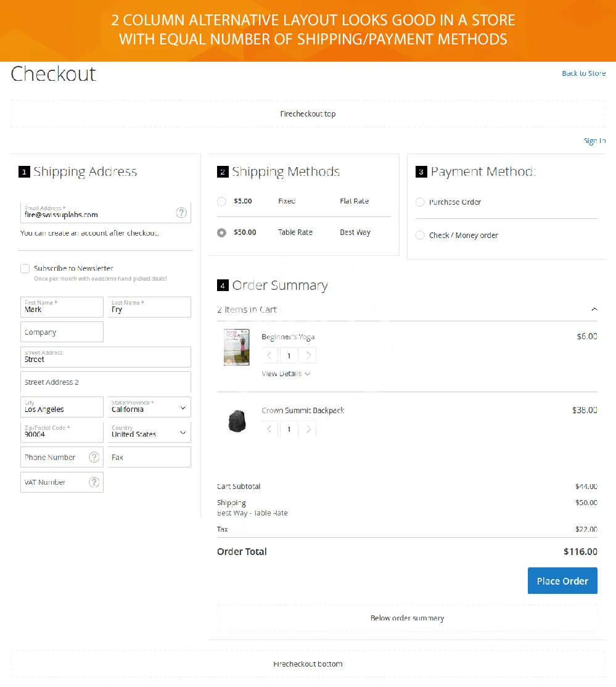Decrease Beginner's Yoga quantity with left arrow
616x687 pixels.
269,355
